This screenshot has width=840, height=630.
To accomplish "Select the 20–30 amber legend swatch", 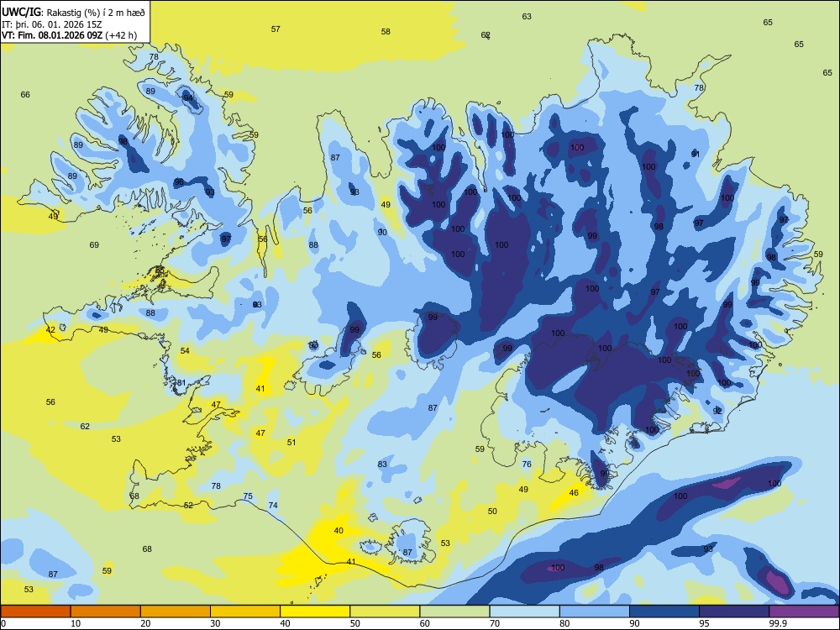I will (x=176, y=612).
